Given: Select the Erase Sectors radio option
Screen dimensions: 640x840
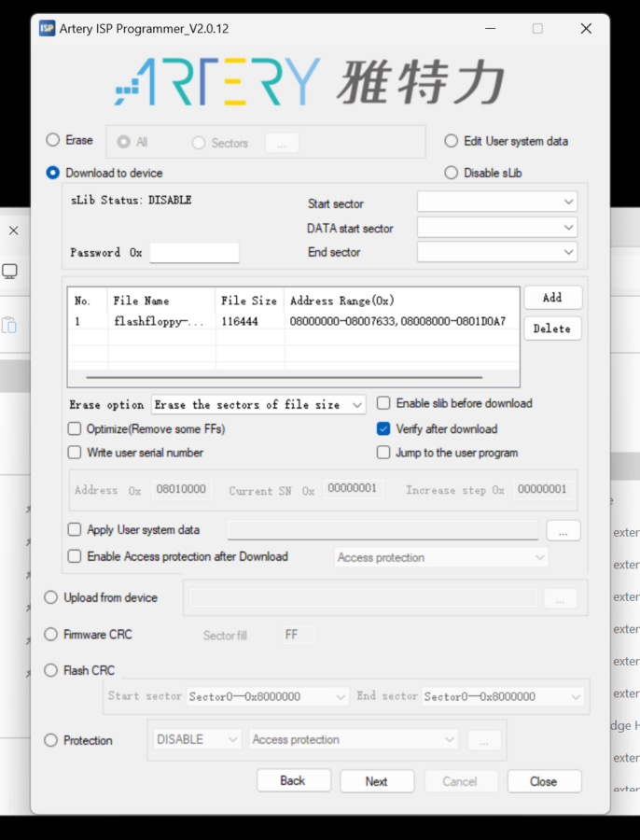Looking at the screenshot, I should (x=199, y=143).
